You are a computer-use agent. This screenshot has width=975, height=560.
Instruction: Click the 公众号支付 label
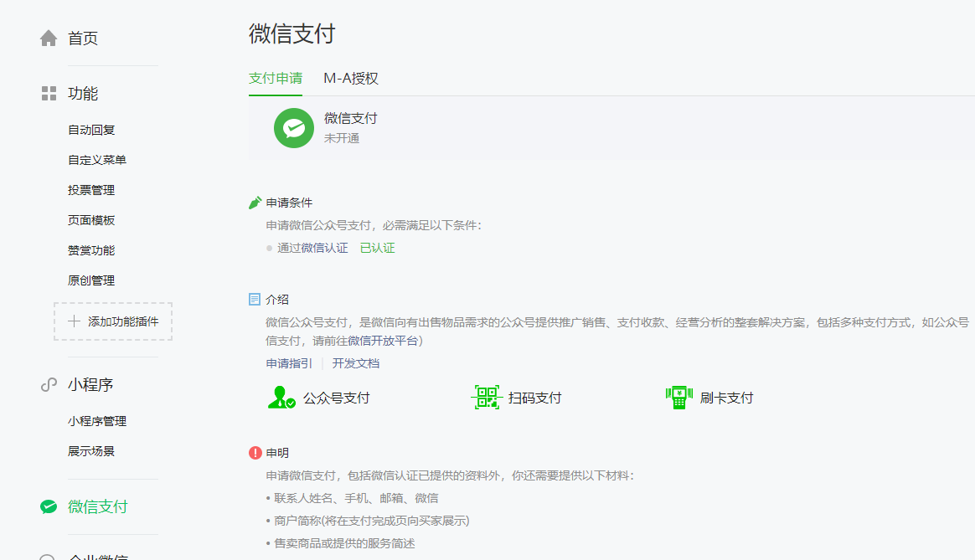[337, 398]
